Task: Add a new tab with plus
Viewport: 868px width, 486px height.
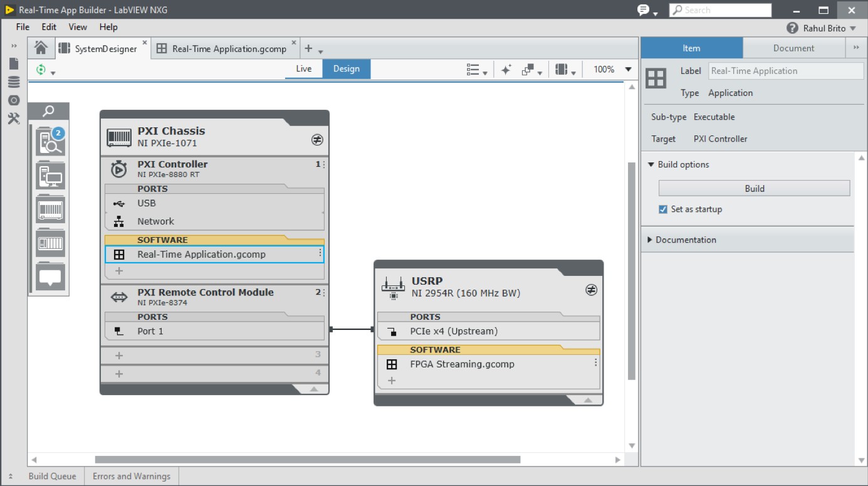Action: [x=308, y=48]
